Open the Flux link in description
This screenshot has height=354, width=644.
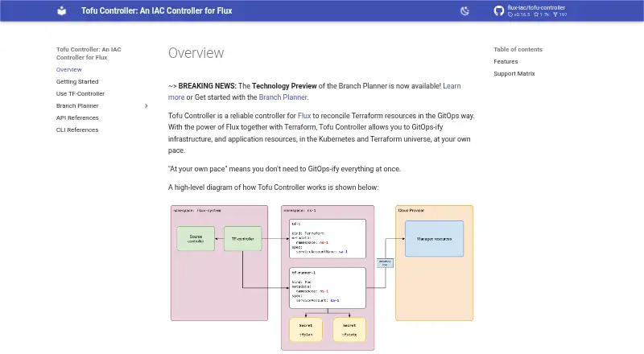point(304,116)
